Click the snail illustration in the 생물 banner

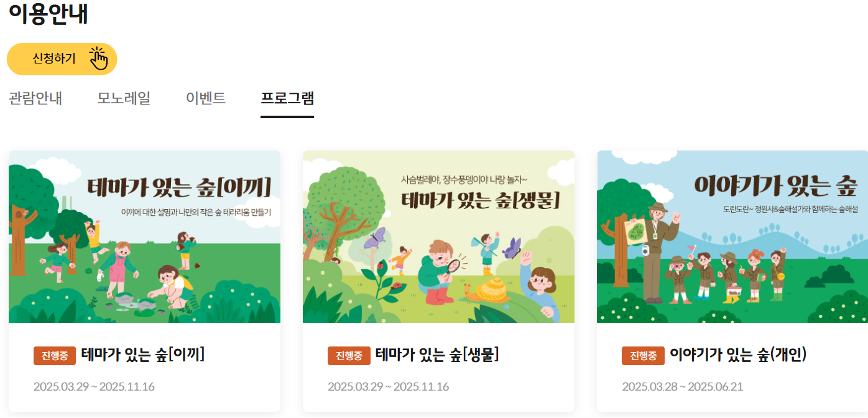click(x=488, y=290)
